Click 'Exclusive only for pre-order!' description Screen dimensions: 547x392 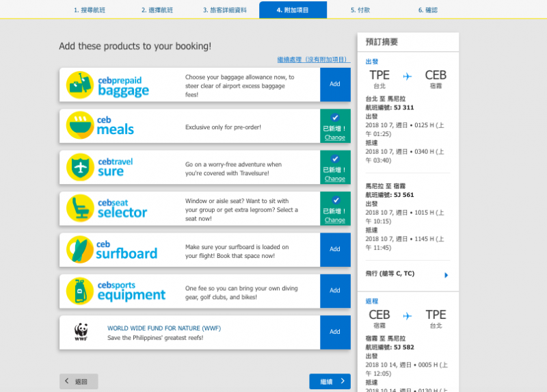click(223, 127)
